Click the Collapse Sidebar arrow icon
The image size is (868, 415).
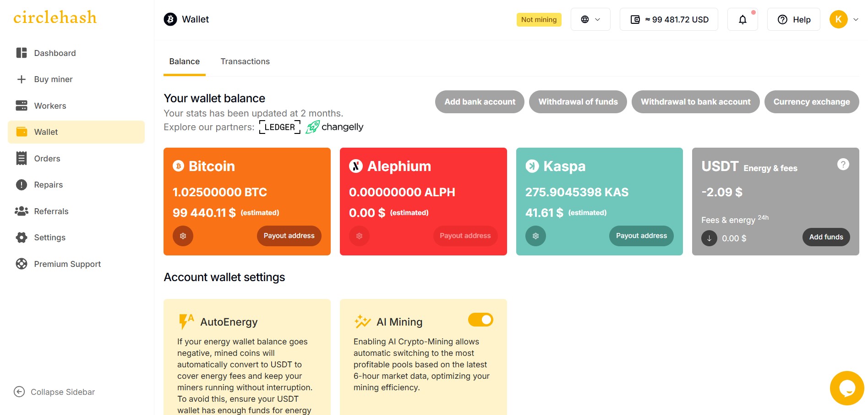click(x=19, y=392)
